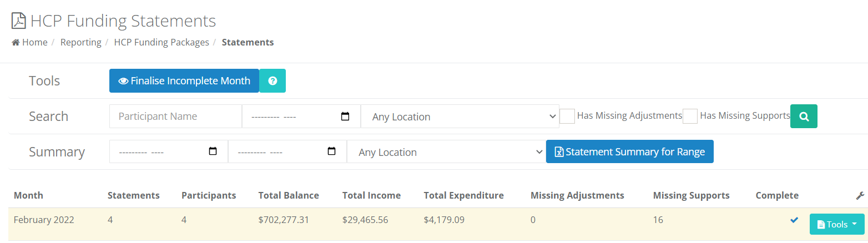Click Finalise Incomplete Month button

184,81
